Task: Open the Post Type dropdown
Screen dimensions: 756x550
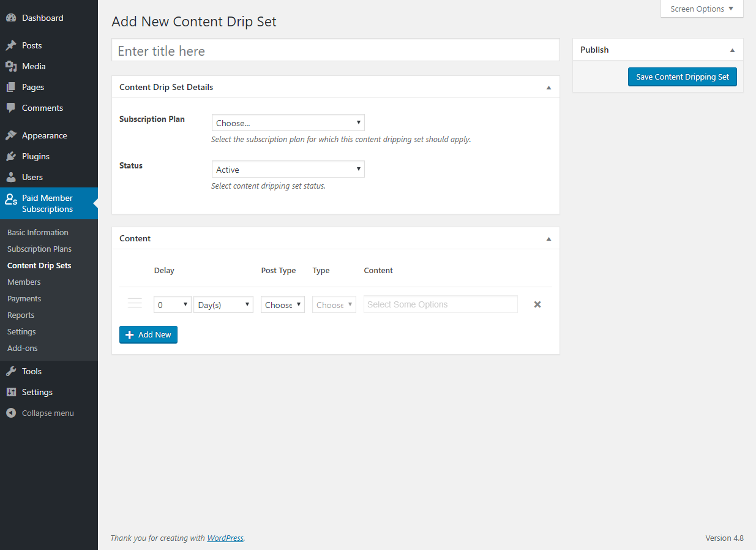Action: pos(283,304)
